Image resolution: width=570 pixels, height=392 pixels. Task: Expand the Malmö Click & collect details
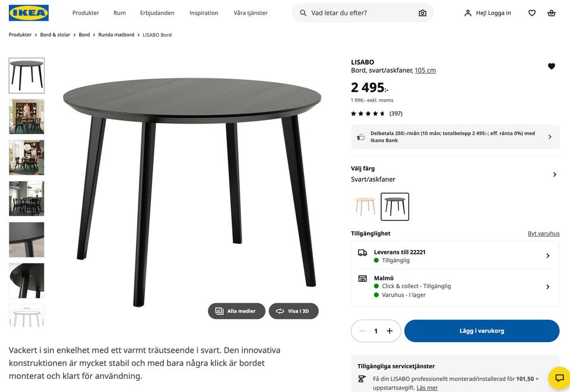pyautogui.click(x=547, y=286)
